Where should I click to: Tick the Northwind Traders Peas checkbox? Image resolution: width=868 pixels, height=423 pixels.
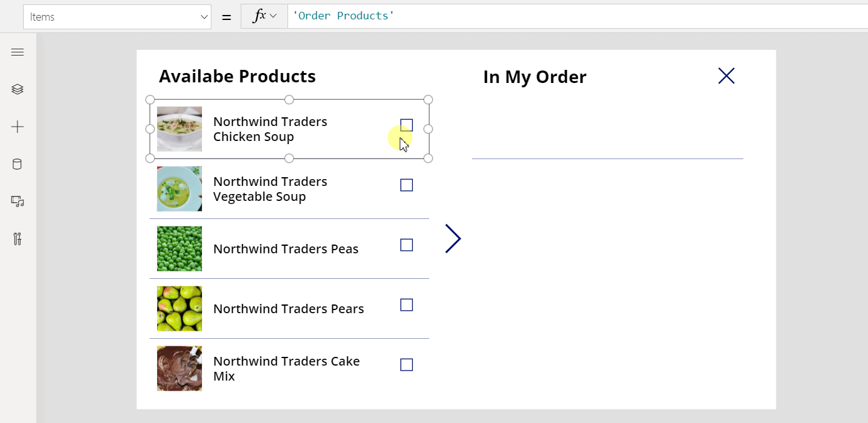click(407, 245)
